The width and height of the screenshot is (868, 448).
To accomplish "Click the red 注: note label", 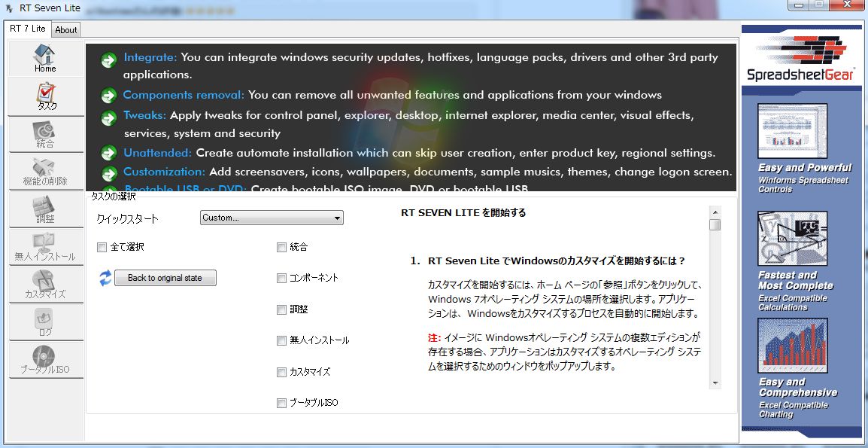I will 434,337.
